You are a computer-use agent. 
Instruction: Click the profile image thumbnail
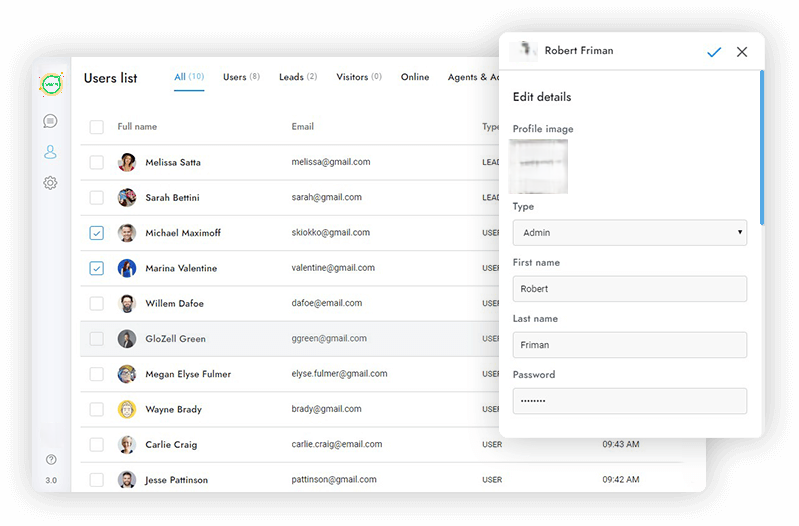539,166
